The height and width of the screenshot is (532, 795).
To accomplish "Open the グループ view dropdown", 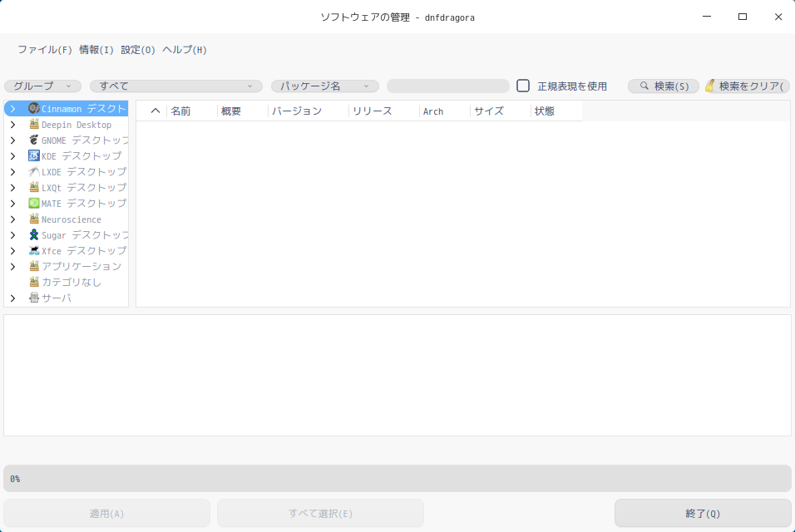I will (42, 86).
